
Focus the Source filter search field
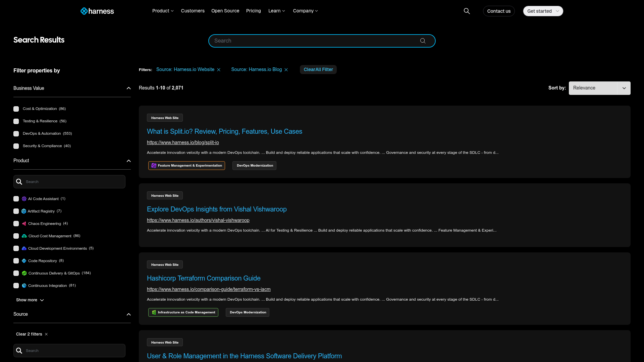(69, 351)
